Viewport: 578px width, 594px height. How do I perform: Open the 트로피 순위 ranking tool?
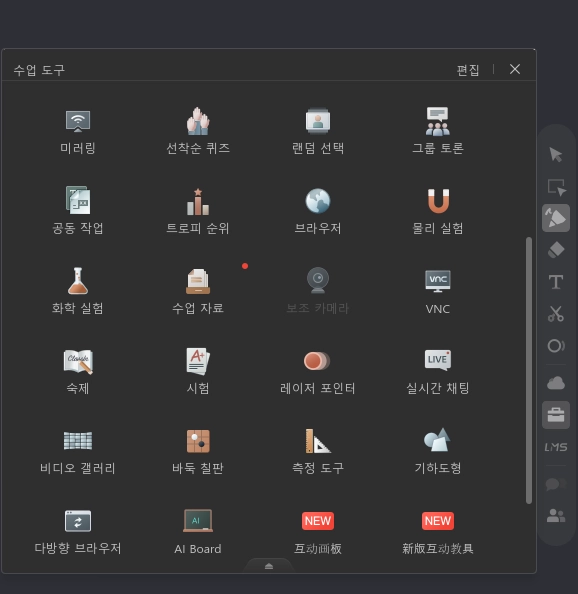click(x=198, y=211)
